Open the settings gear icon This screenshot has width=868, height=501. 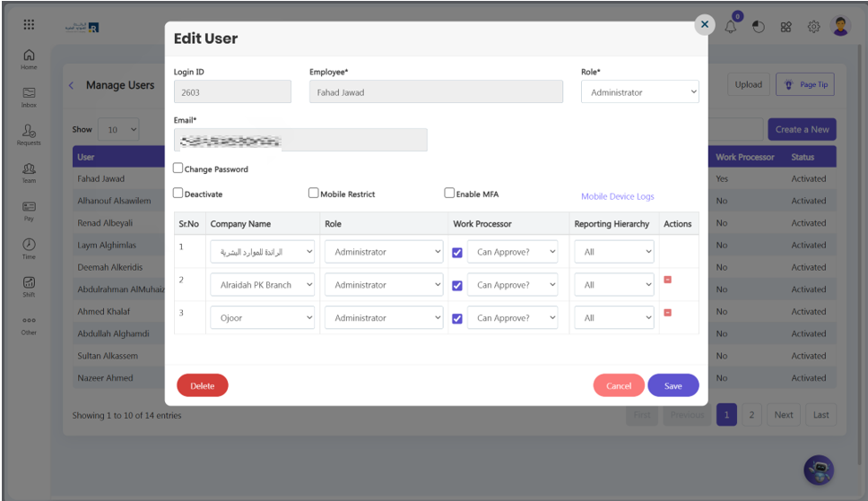click(x=813, y=27)
